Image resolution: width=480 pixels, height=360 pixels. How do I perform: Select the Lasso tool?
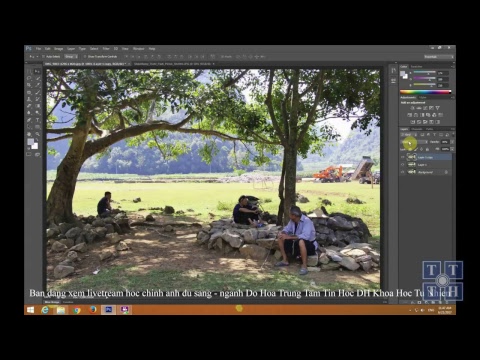click(29, 78)
